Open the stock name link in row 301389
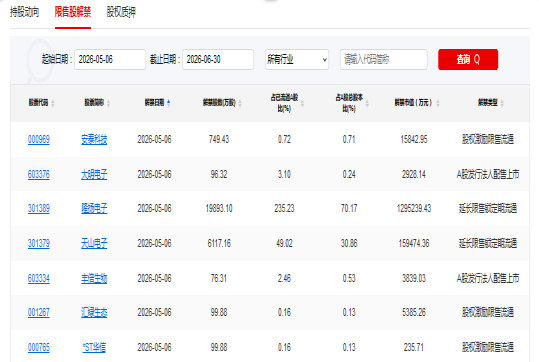This screenshot has height=362, width=539. click(94, 209)
